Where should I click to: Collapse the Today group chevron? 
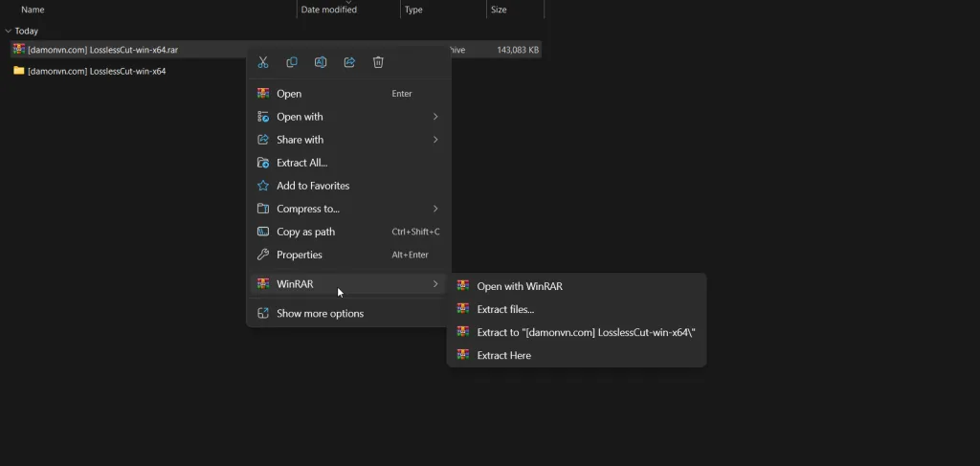tap(8, 31)
